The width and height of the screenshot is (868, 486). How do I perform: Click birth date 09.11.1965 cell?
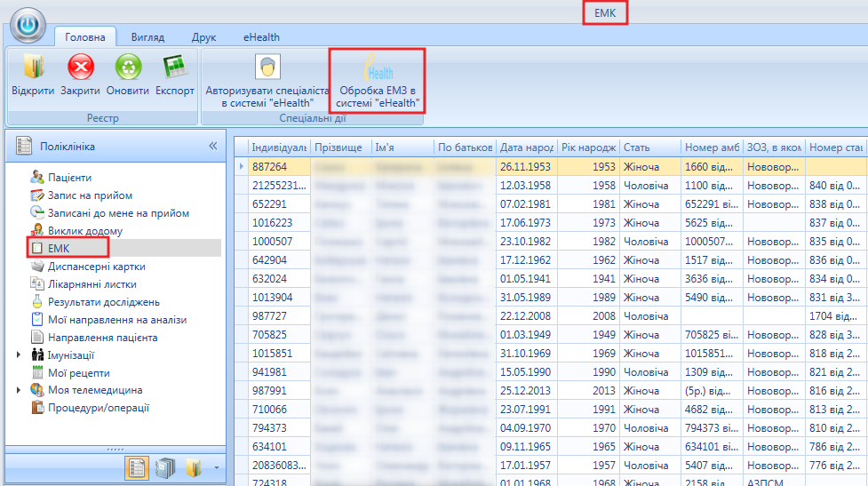pyautogui.click(x=525, y=447)
